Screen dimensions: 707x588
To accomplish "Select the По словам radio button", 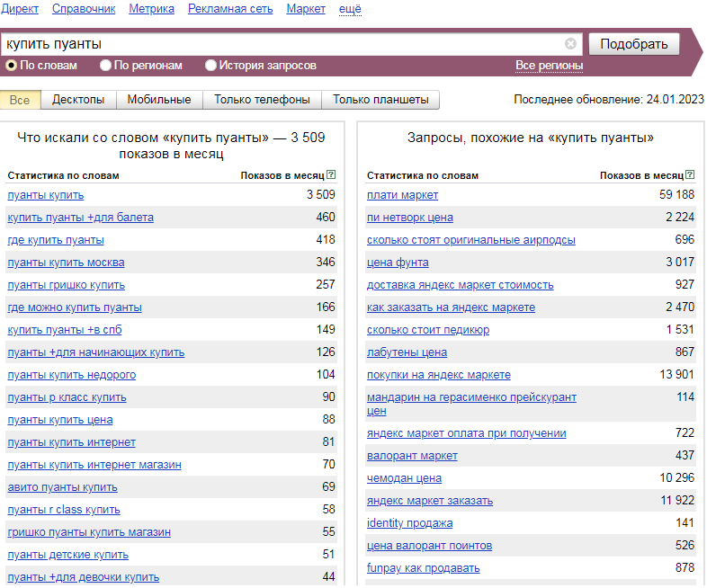I will click(x=12, y=66).
